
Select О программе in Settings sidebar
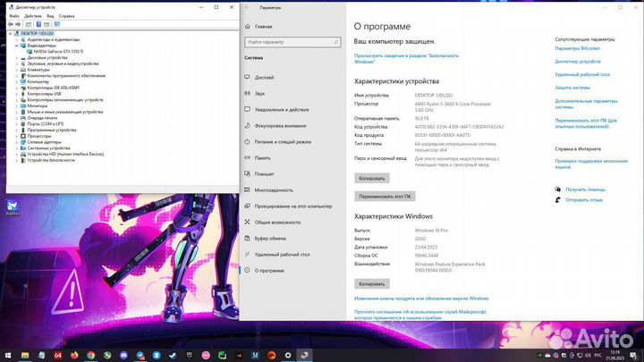click(269, 271)
